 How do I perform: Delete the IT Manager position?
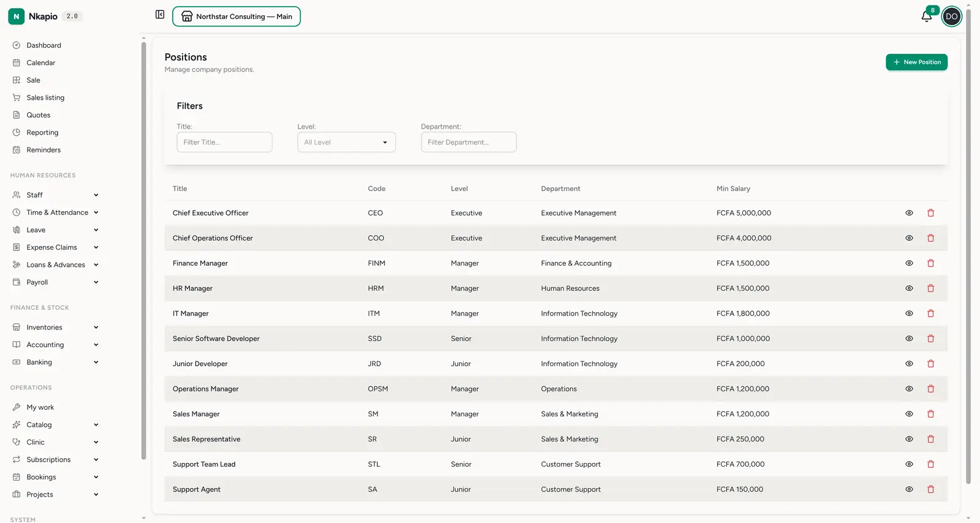click(930, 314)
